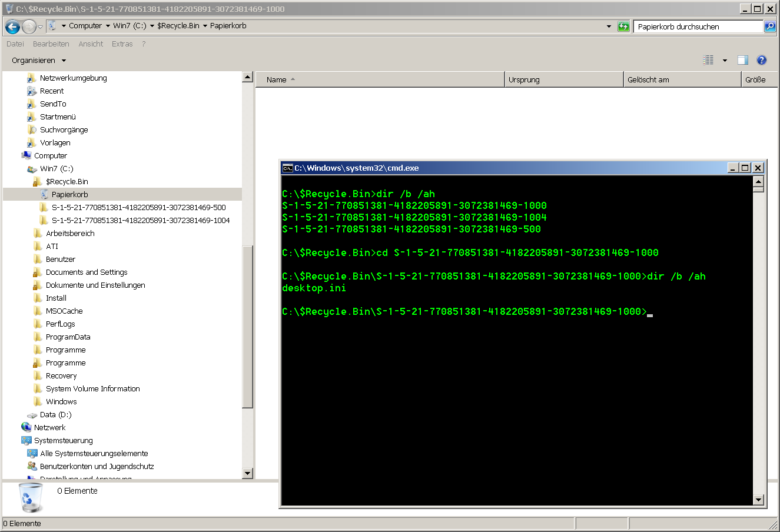Open the Extras menu

pos(122,44)
